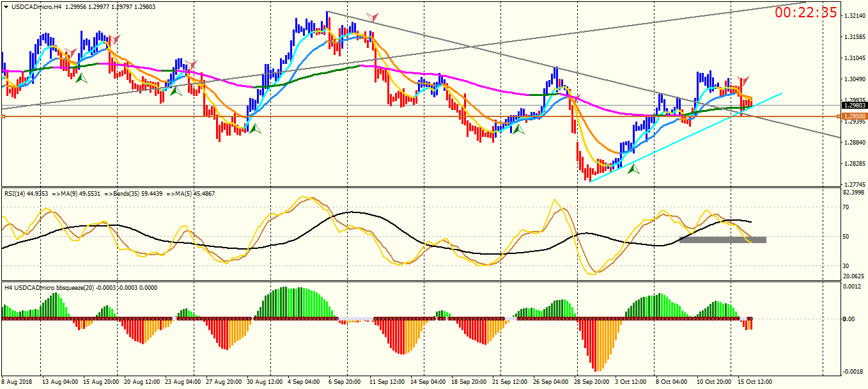Select the green buy arrow near 3 Oct 12:00
Viewport: 868px width, 389px height.
633,169
